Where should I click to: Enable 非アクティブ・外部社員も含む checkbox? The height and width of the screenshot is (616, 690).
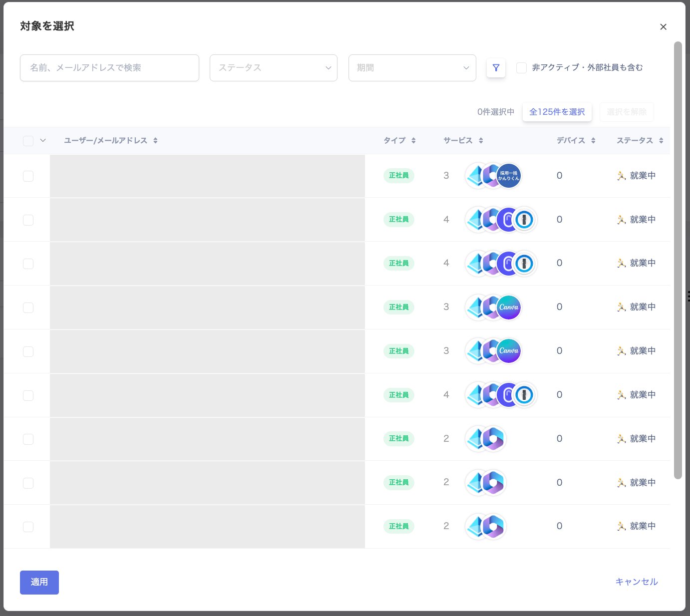tap(521, 68)
